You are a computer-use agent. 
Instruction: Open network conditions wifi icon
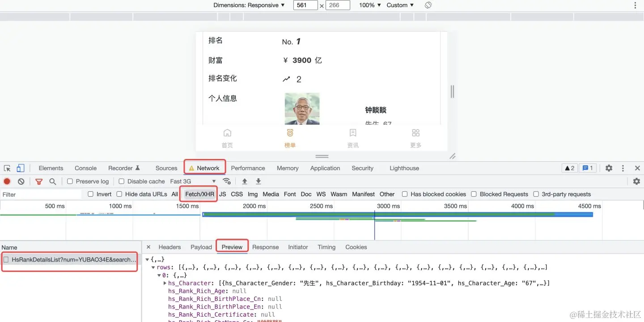[x=227, y=181]
